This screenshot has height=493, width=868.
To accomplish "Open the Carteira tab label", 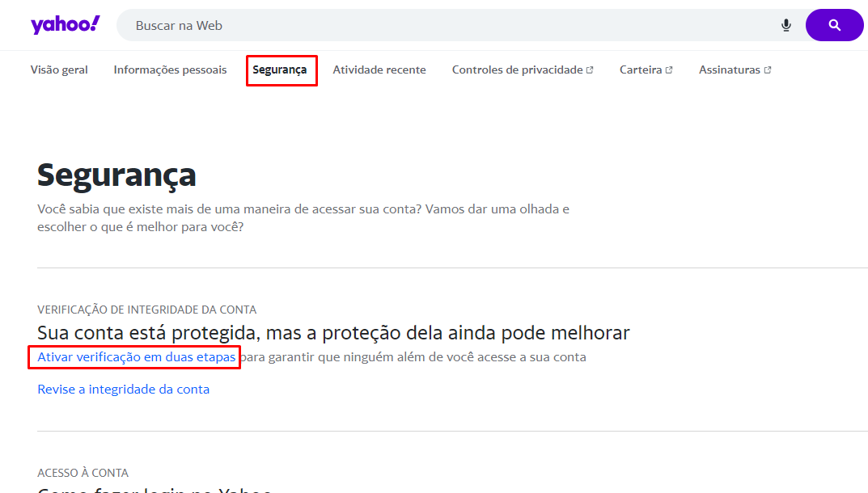I will [641, 70].
